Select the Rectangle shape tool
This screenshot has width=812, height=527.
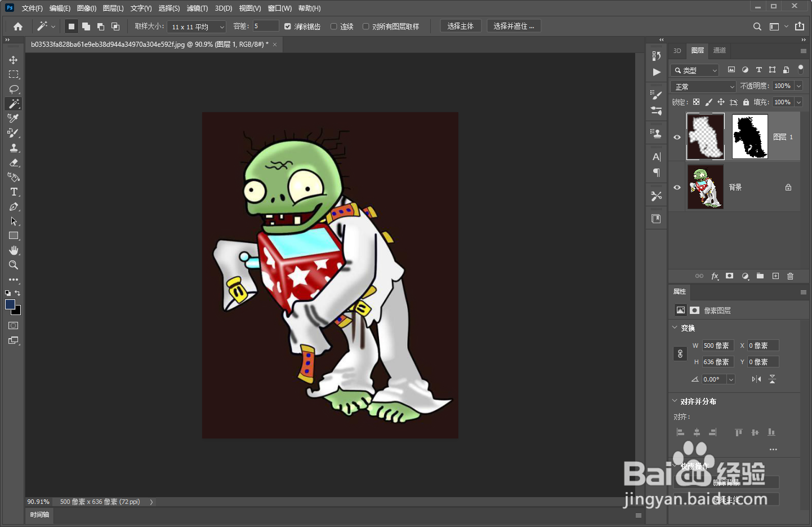pyautogui.click(x=14, y=236)
